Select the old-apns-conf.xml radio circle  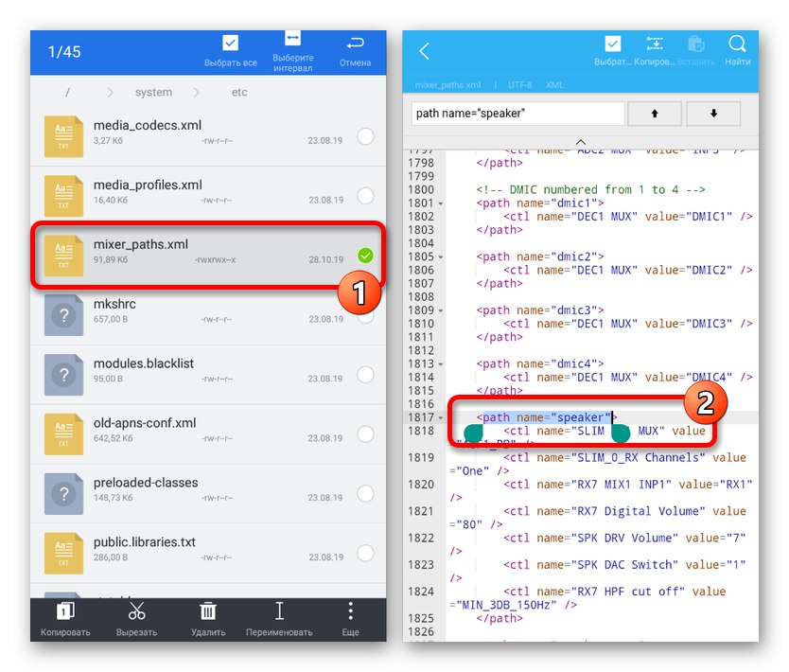click(365, 433)
